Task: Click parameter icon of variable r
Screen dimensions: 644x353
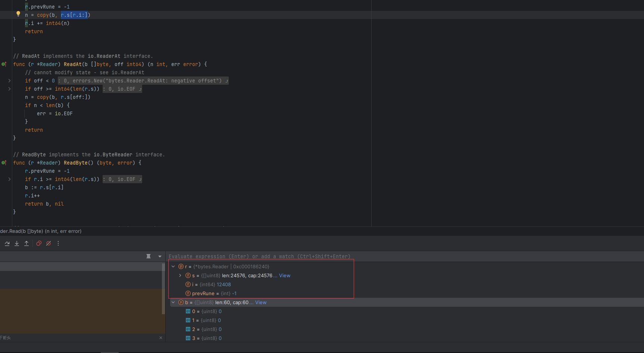Action: 181,266
